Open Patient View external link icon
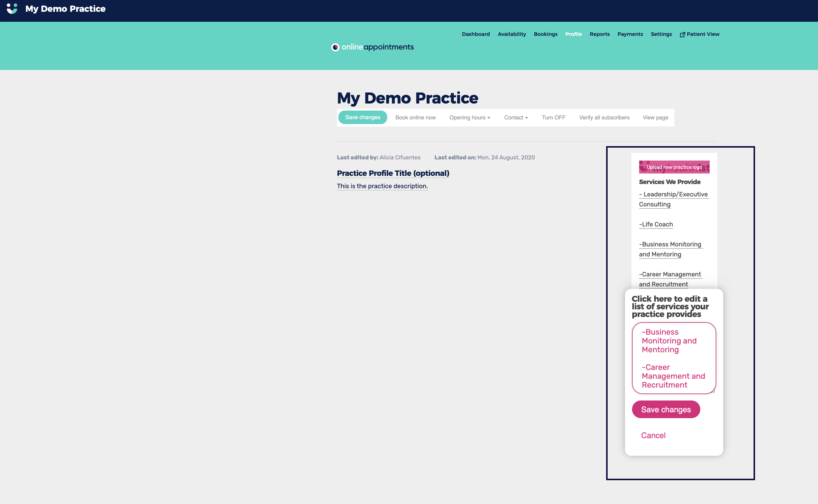This screenshot has width=818, height=504. (x=682, y=34)
